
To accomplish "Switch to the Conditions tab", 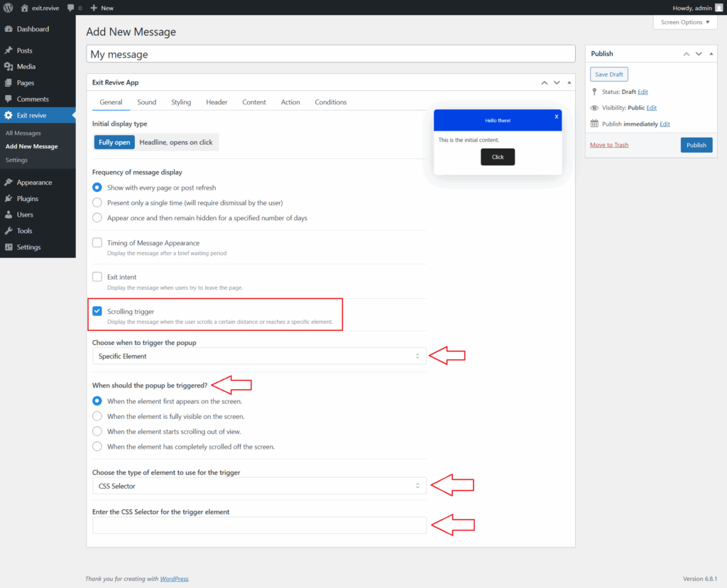I will tap(330, 102).
